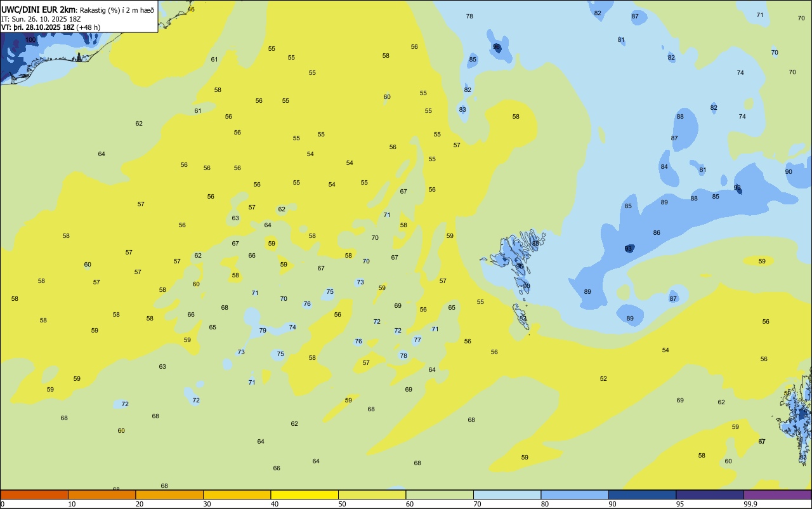Select the "20" tick label on the scale
Screen dimensions: 812x509
pyautogui.click(x=139, y=504)
